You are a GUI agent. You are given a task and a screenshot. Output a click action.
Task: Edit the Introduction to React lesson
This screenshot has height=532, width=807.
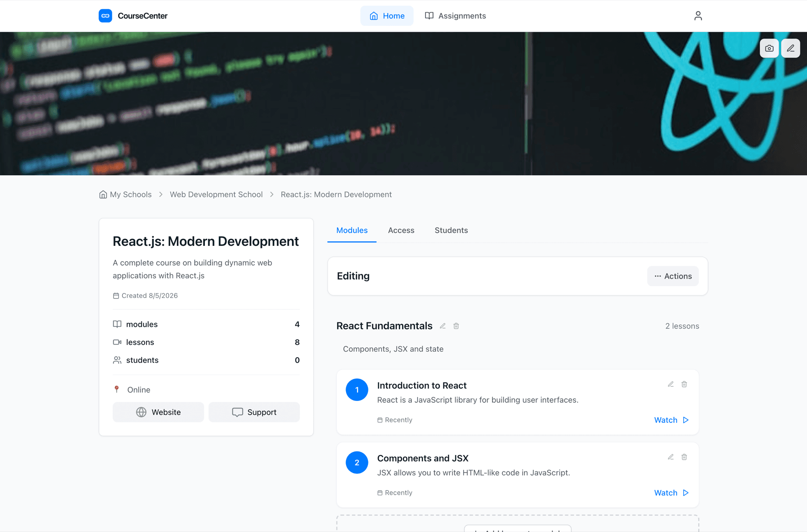click(671, 384)
